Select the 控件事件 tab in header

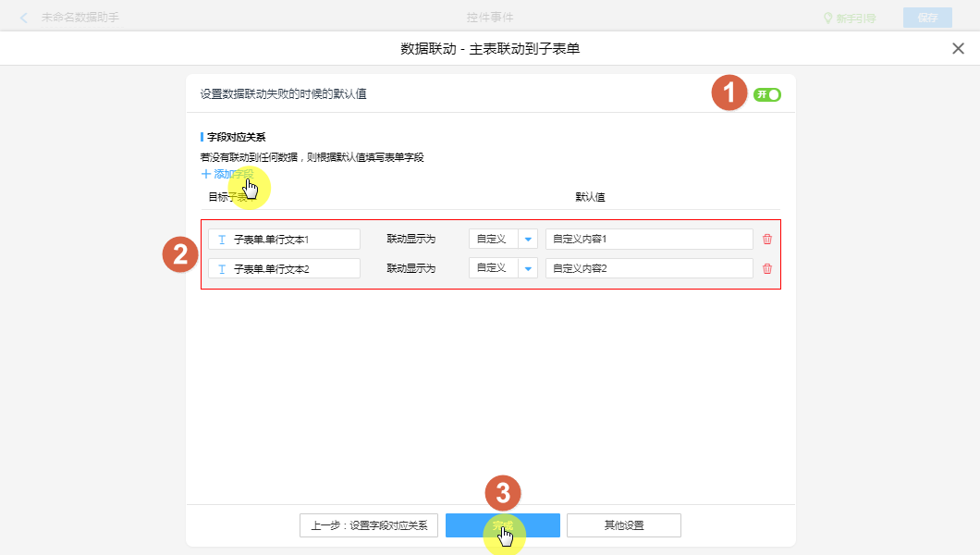pos(490,18)
